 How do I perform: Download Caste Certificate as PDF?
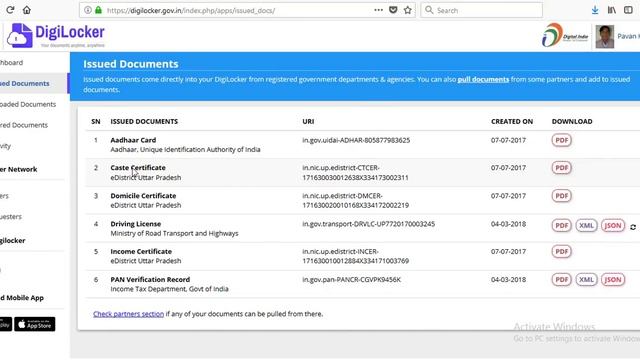tap(561, 168)
